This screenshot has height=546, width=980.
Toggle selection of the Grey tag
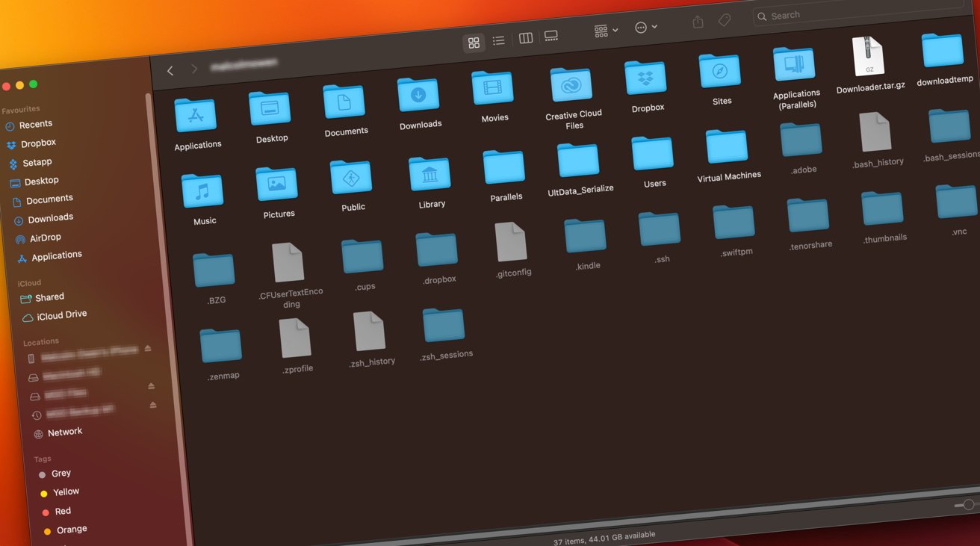coord(61,473)
